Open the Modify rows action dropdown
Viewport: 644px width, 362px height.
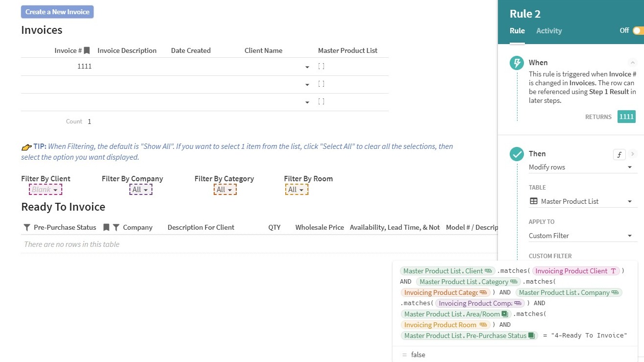click(x=583, y=167)
